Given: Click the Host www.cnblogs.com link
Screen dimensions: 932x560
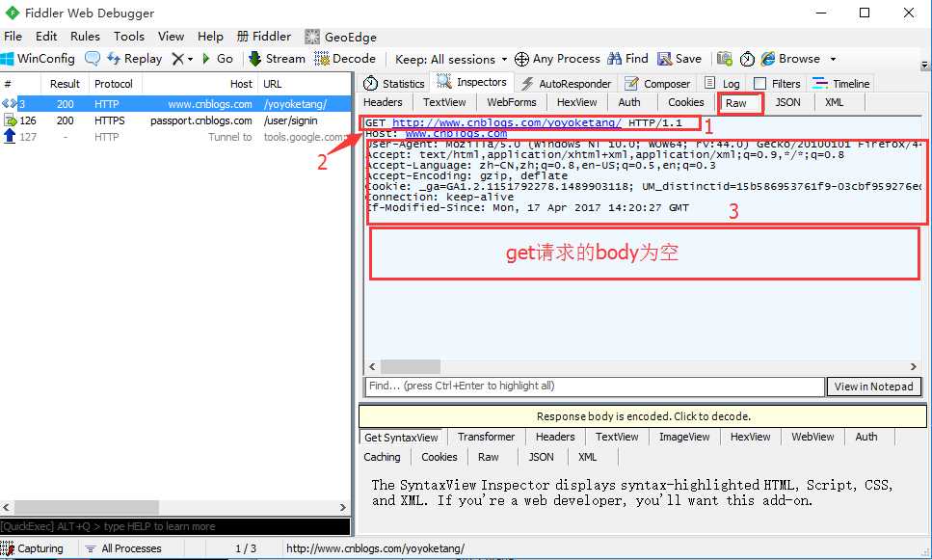Looking at the screenshot, I should (x=456, y=134).
